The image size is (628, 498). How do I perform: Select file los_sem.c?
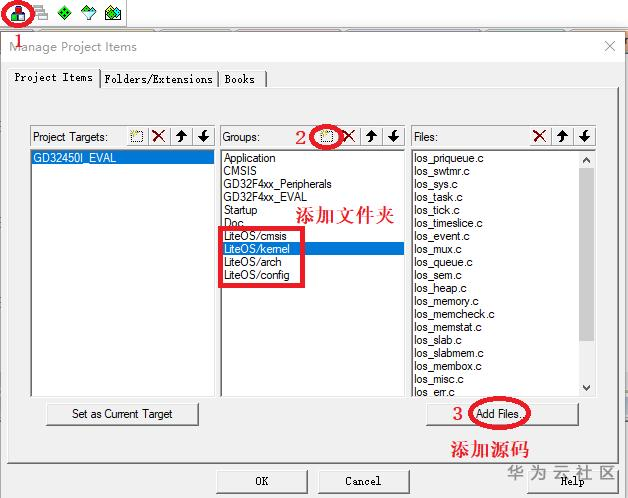pos(496,275)
